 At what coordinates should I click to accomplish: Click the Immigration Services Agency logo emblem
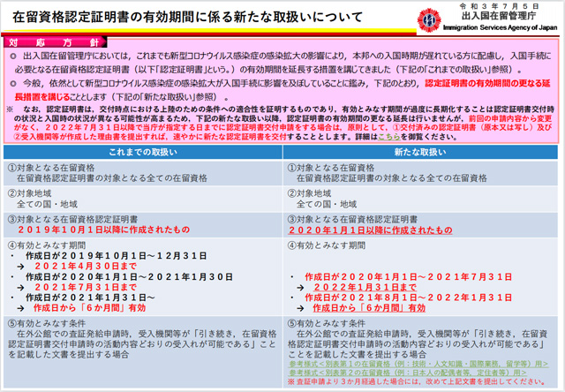tap(429, 20)
